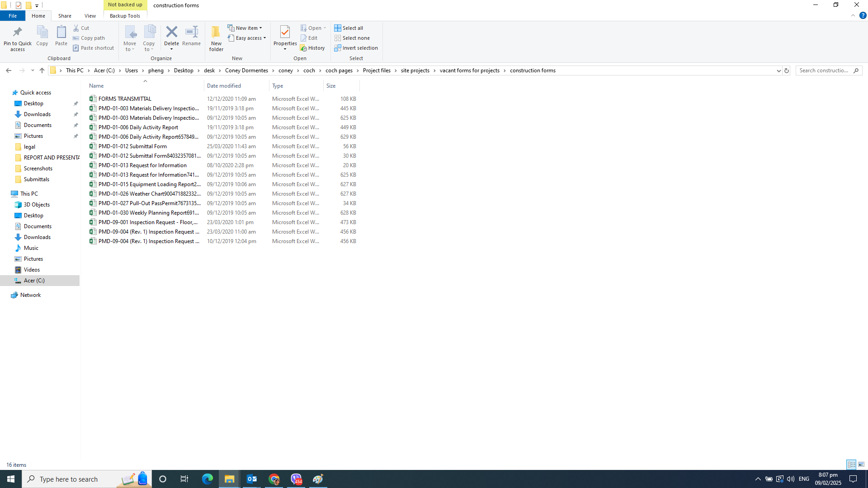The width and height of the screenshot is (868, 488).
Task: Expand the New item dropdown
Action: [245, 28]
